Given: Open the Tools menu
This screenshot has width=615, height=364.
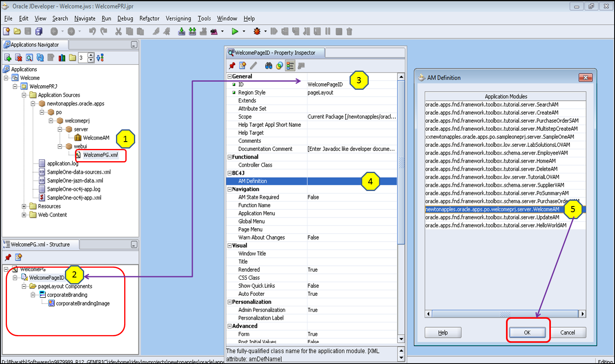Looking at the screenshot, I should (x=204, y=18).
